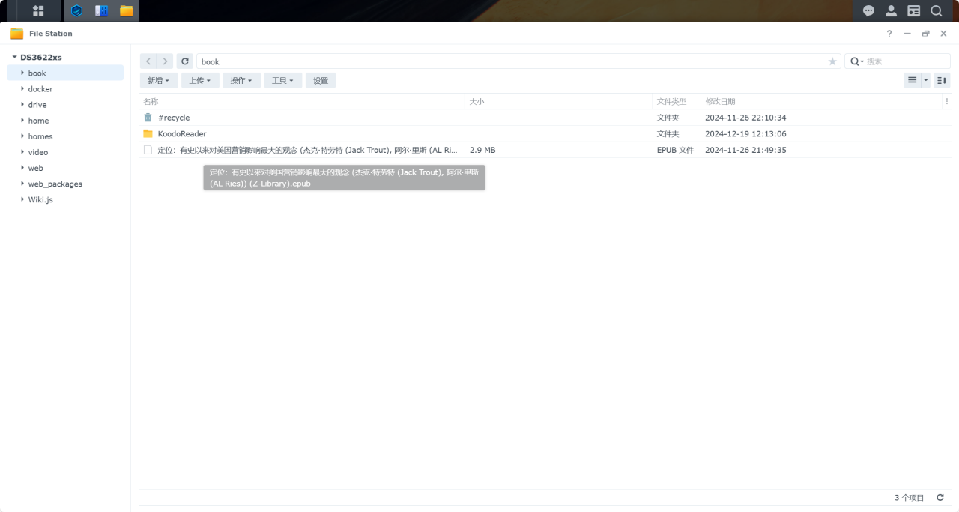Click the global search magnifier in taskbar
The height and width of the screenshot is (512, 959).
pos(937,11)
